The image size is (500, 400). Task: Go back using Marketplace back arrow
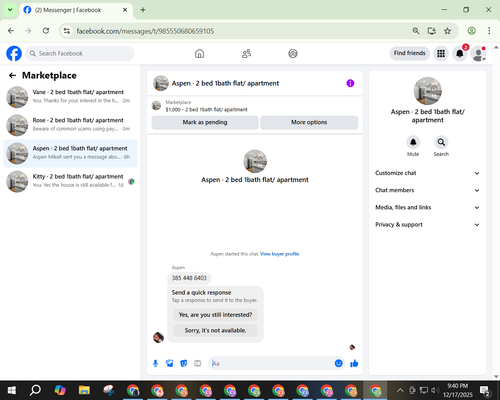(x=12, y=76)
